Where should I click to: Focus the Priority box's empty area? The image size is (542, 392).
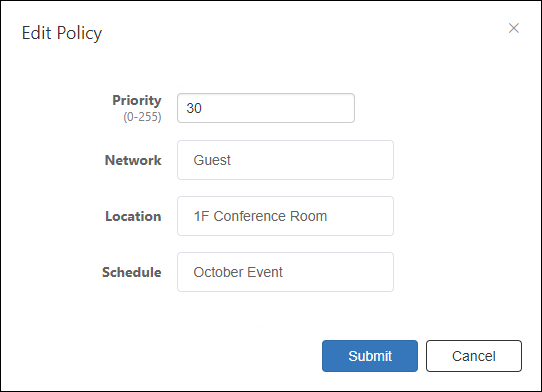tap(278, 108)
